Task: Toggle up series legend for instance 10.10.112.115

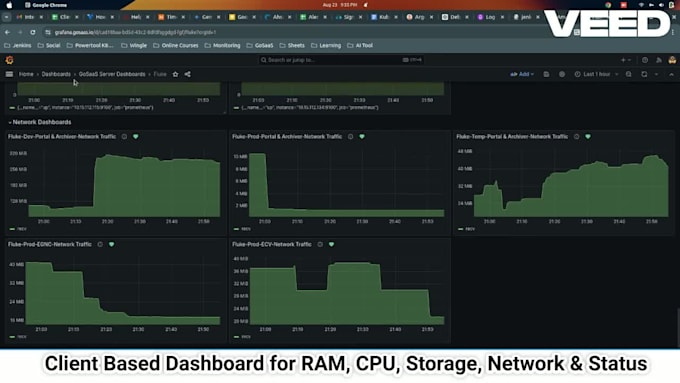Action: point(85,108)
